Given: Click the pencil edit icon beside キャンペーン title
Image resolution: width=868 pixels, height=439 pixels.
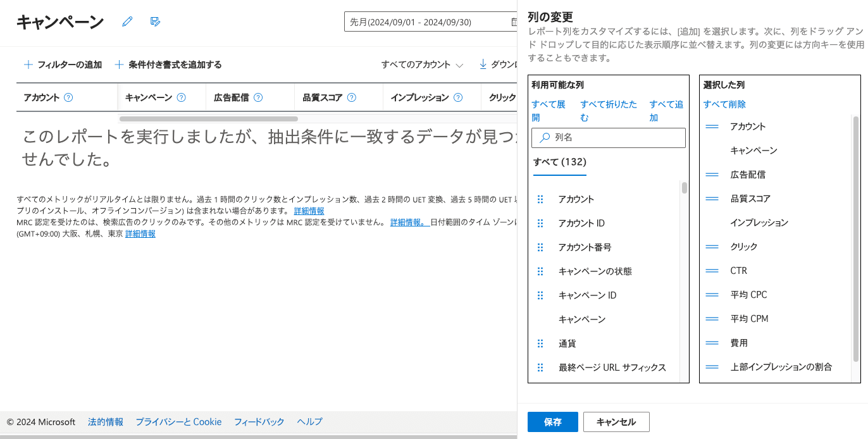Looking at the screenshot, I should pos(128,22).
